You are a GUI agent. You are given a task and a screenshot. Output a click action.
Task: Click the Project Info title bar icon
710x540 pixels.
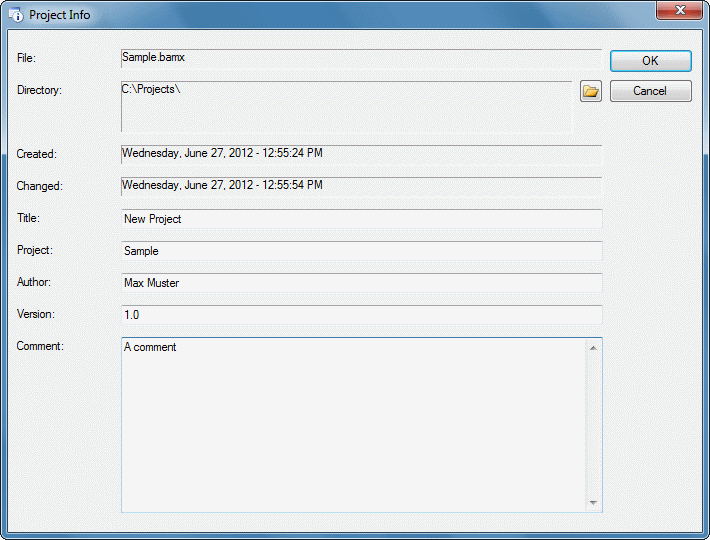click(15, 15)
